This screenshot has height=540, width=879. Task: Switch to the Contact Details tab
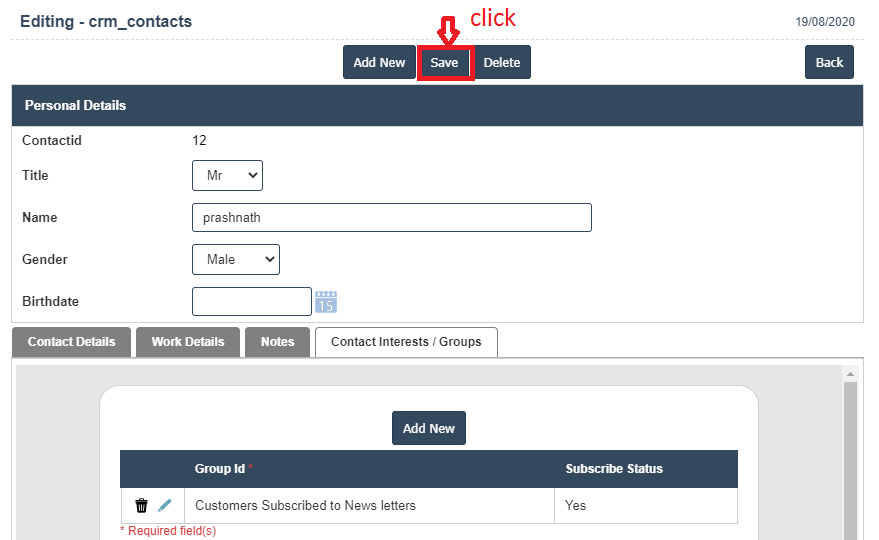pos(71,342)
